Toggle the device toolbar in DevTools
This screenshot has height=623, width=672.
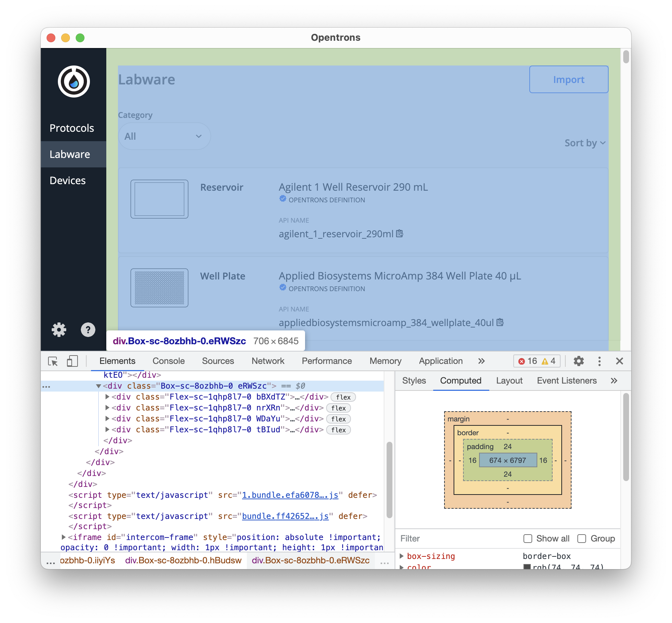point(72,361)
